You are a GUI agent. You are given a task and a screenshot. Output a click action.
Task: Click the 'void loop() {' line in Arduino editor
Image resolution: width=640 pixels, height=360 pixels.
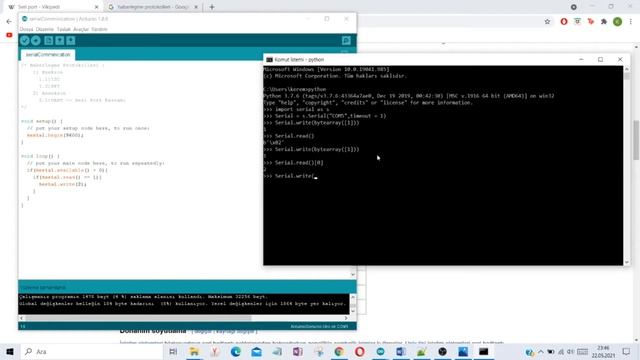coord(40,156)
